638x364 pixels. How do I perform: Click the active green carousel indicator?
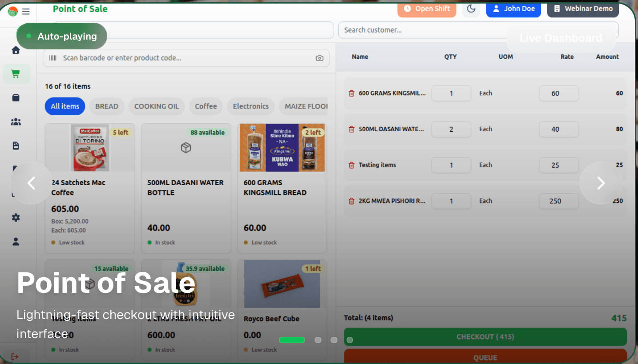292,340
